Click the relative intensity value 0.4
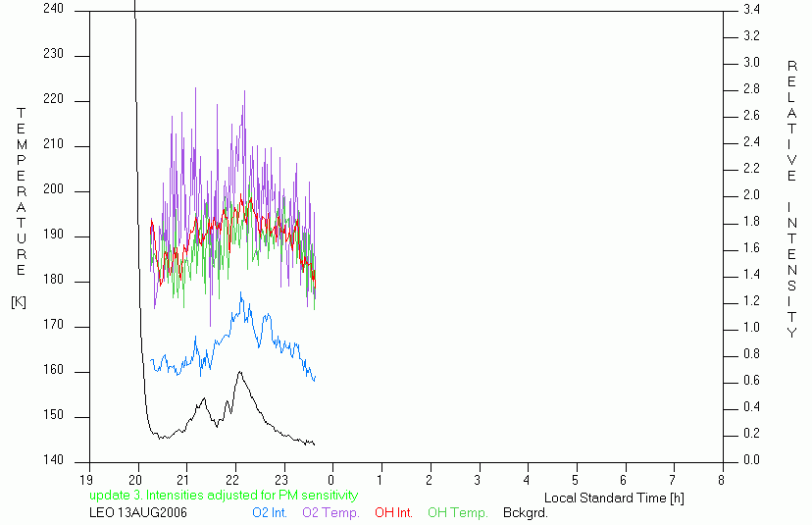812x525 pixels. pos(751,407)
